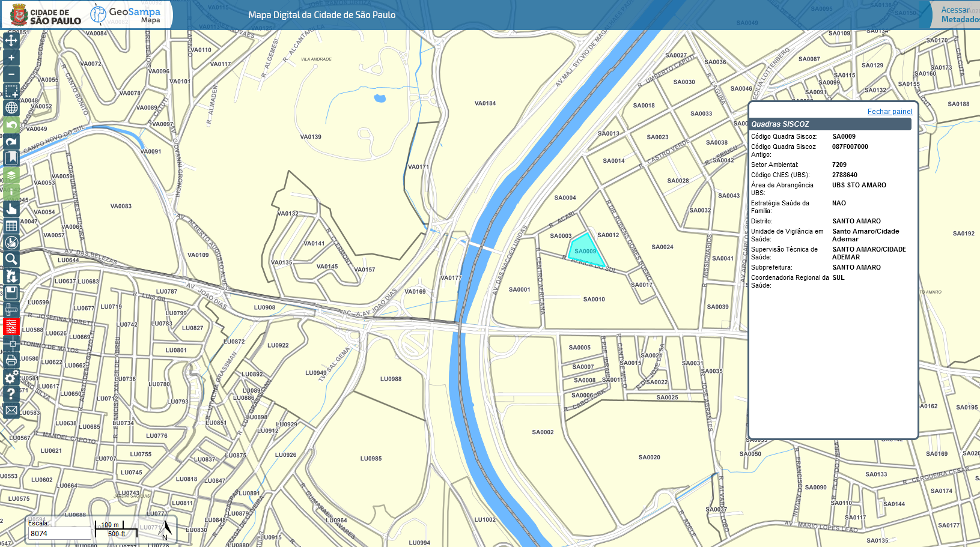Go to previous map view
This screenshot has width=980, height=547.
pyautogui.click(x=11, y=125)
